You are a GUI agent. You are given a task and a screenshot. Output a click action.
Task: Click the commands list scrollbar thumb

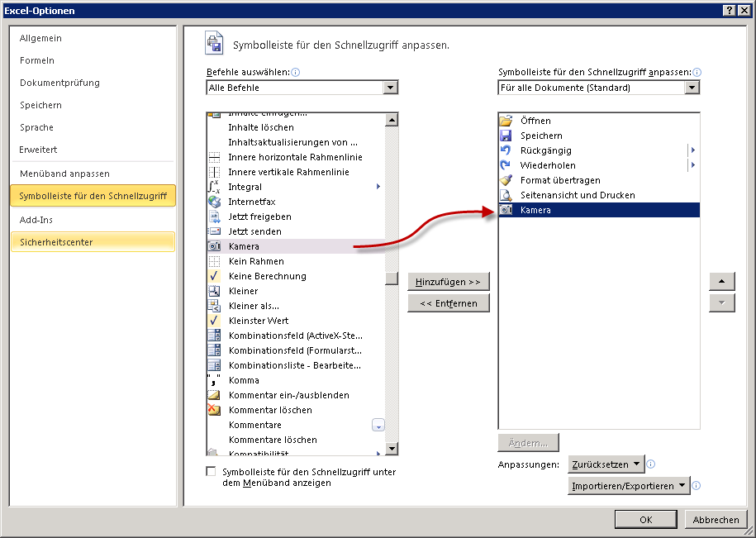(392, 279)
